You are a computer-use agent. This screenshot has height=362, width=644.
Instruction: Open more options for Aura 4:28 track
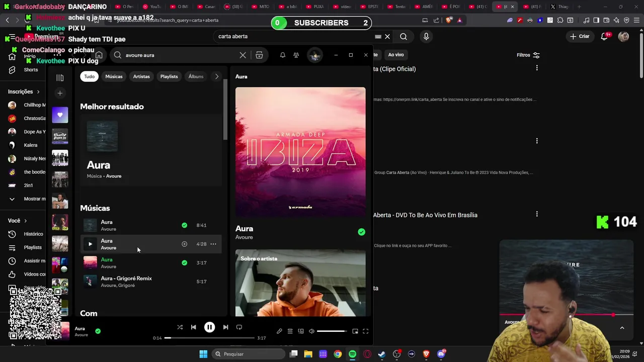point(213,244)
